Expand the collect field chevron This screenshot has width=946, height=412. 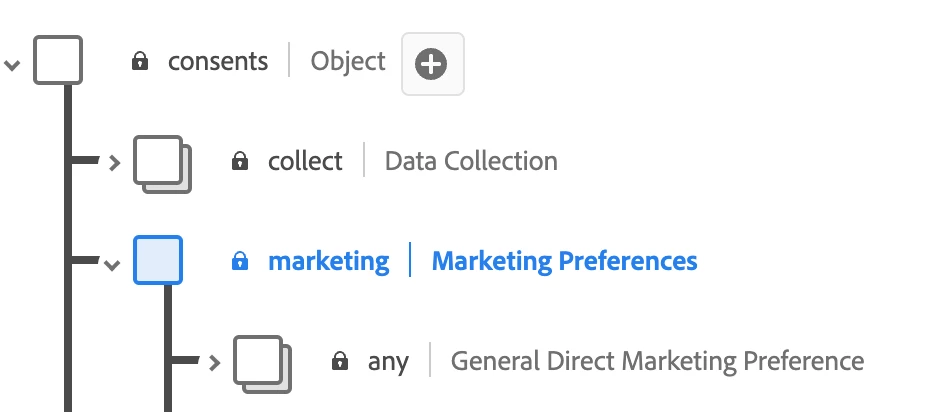(x=114, y=162)
